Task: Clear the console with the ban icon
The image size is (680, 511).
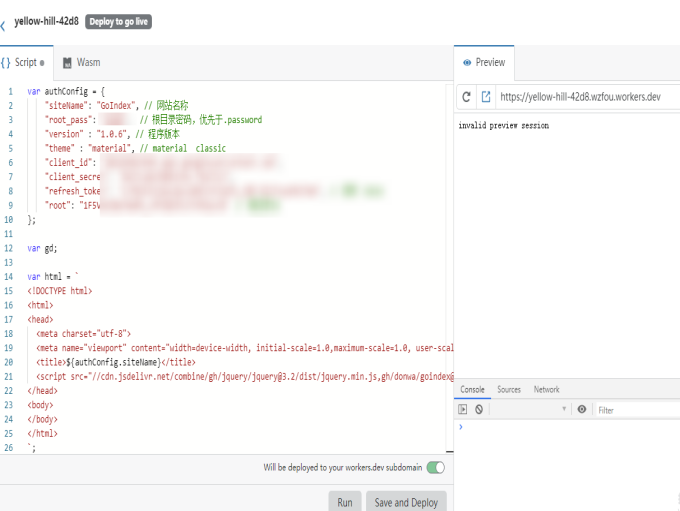Action: pyautogui.click(x=479, y=409)
